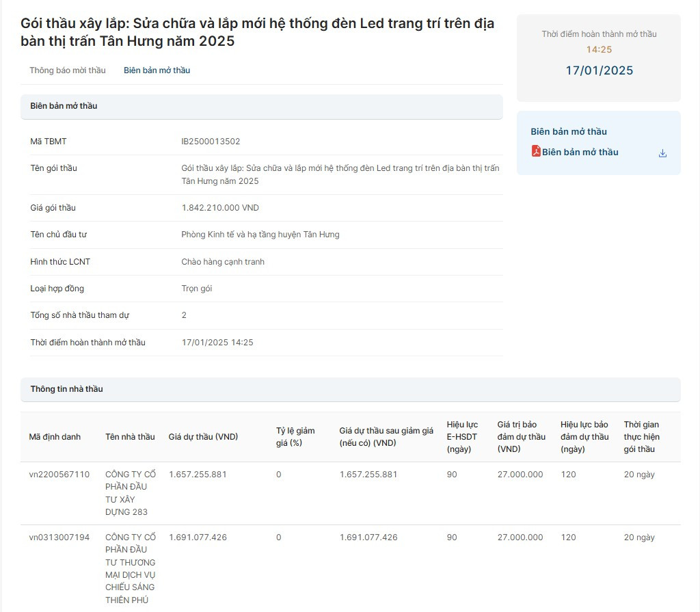Click the Mã định danh column header
Screen dimensions: 700x612
[x=55, y=437]
